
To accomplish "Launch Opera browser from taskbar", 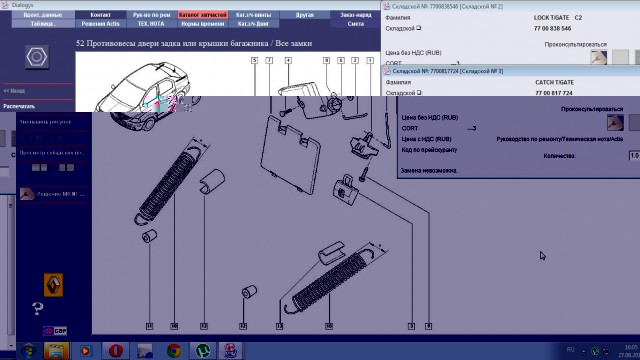I will point(116,351).
